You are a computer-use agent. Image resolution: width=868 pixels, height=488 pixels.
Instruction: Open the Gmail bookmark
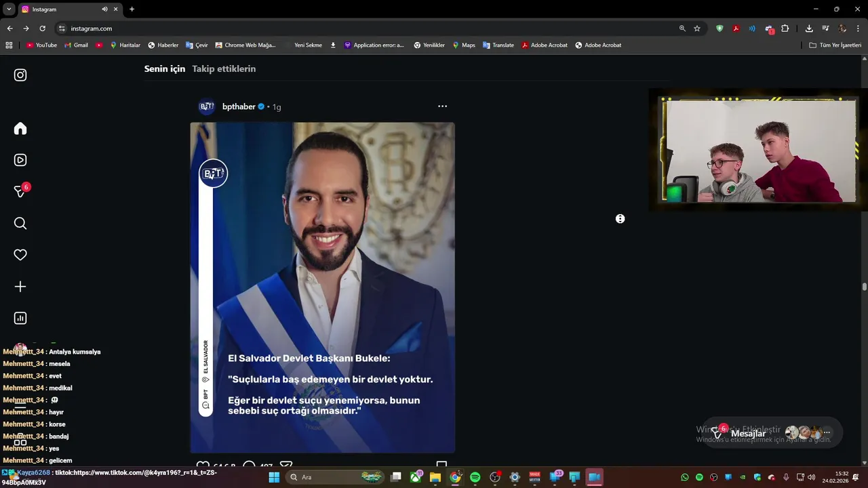pyautogui.click(x=76, y=45)
